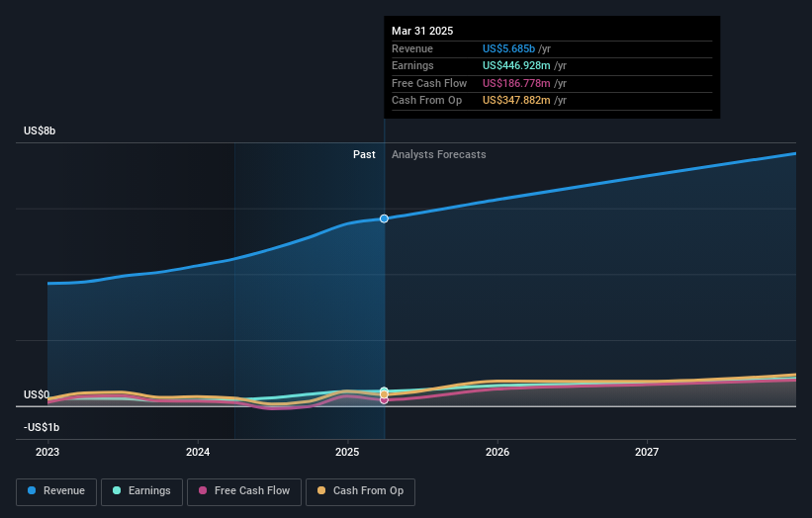Image resolution: width=812 pixels, height=518 pixels.
Task: Click the US$446.928m earnings value
Action: tap(516, 65)
